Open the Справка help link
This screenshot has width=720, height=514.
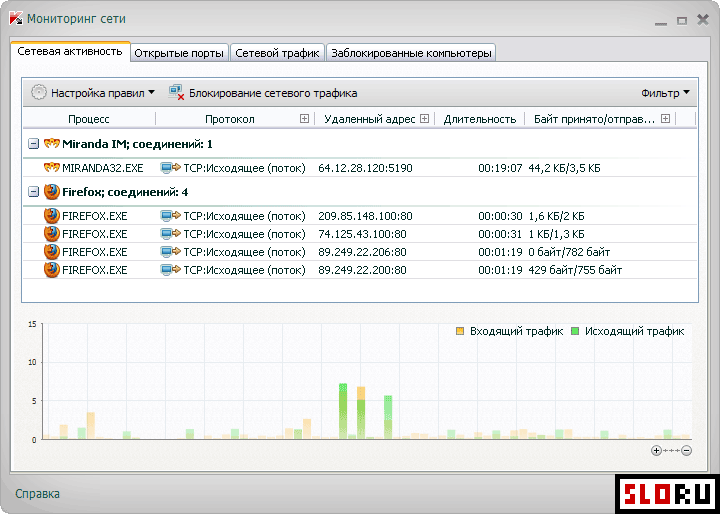tap(37, 494)
